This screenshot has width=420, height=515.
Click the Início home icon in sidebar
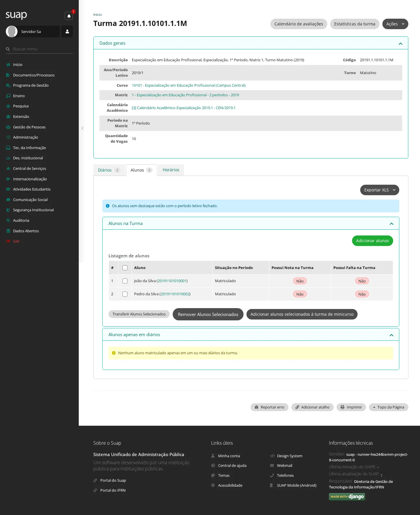8,65
